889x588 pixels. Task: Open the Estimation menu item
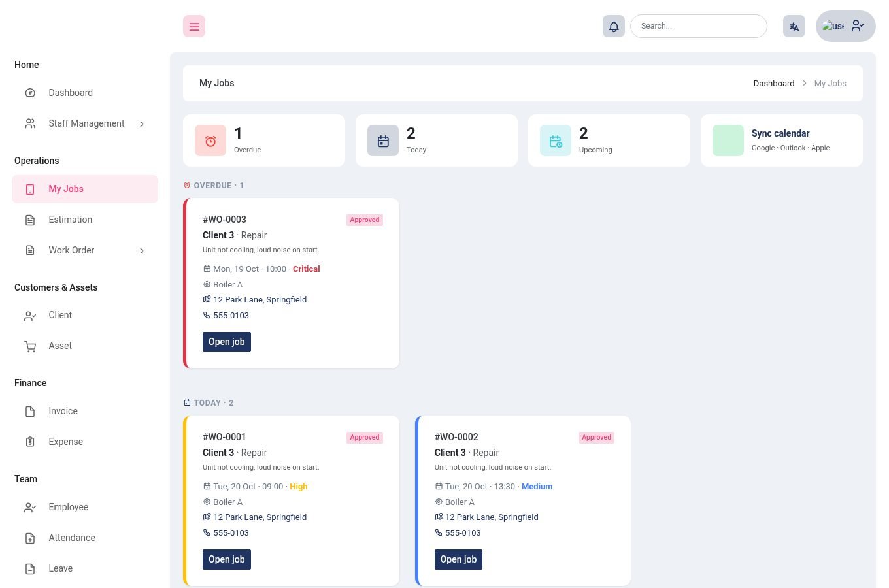point(85,220)
